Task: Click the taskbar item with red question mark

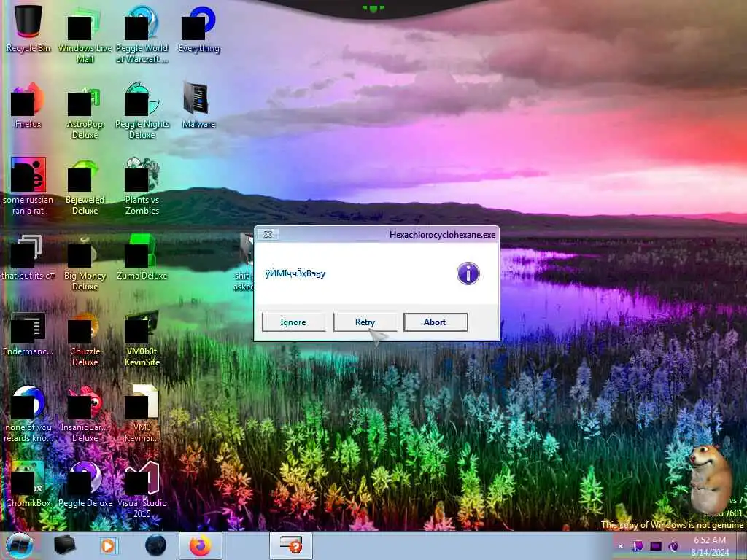Action: tap(291, 545)
